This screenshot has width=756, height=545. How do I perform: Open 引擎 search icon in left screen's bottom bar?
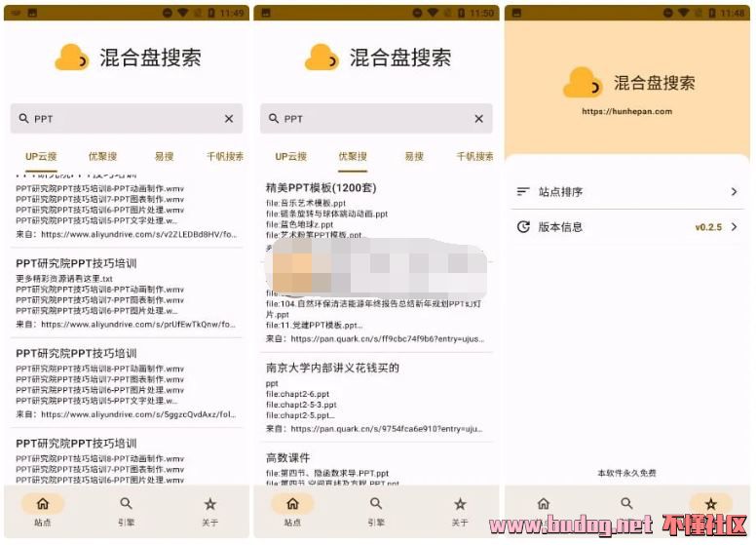[x=127, y=504]
